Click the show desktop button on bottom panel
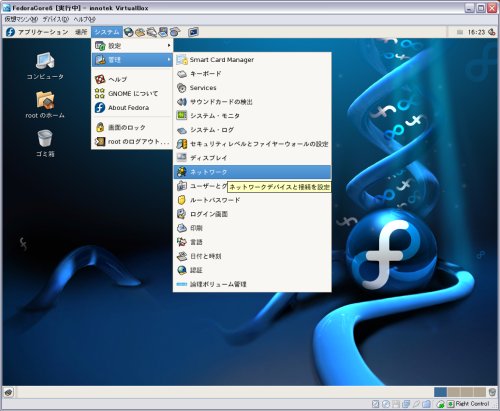 click(8, 392)
